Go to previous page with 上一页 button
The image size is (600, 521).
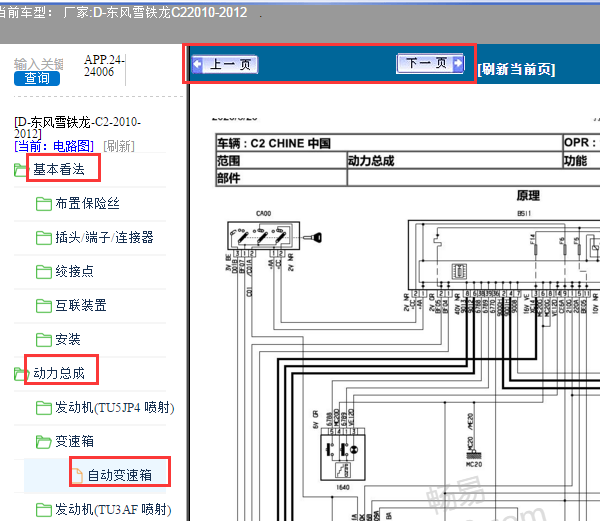tap(225, 65)
